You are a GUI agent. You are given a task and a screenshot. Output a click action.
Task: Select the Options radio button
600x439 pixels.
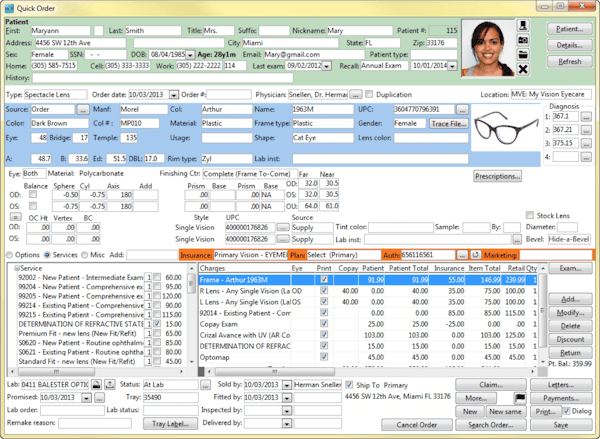tap(9, 255)
